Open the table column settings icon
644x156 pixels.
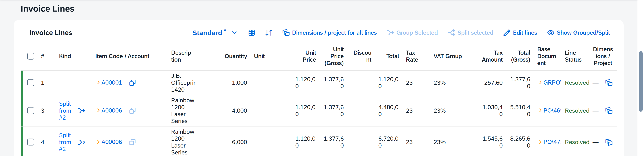click(x=252, y=33)
